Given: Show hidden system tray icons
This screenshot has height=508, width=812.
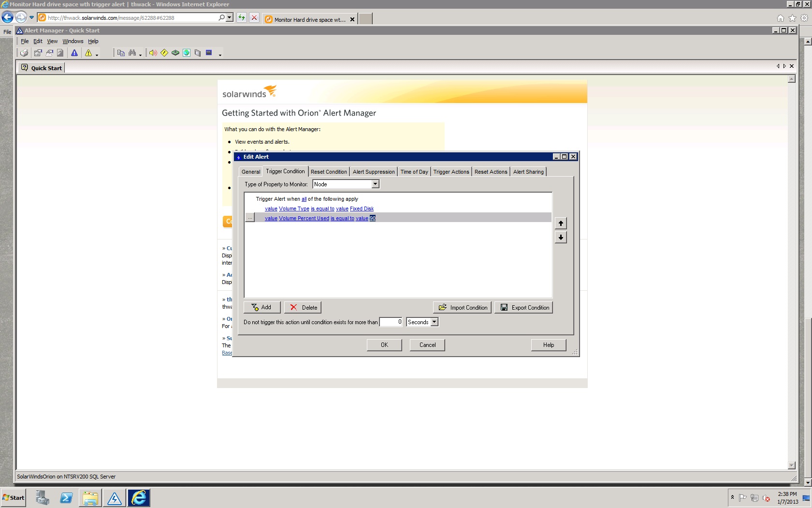Looking at the screenshot, I should click(x=732, y=497).
